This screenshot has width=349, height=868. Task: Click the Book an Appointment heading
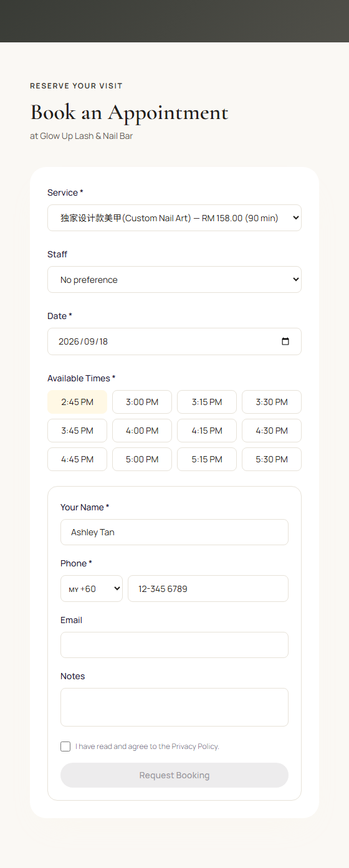130,113
